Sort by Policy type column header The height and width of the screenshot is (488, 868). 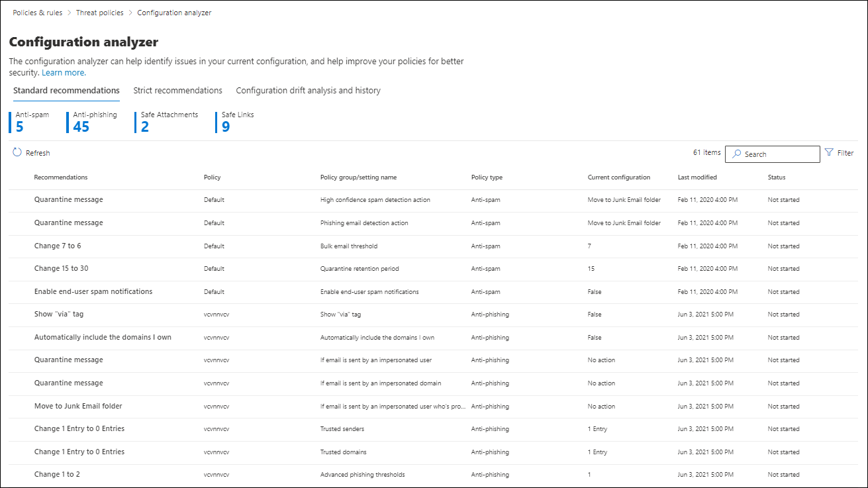pyautogui.click(x=487, y=177)
